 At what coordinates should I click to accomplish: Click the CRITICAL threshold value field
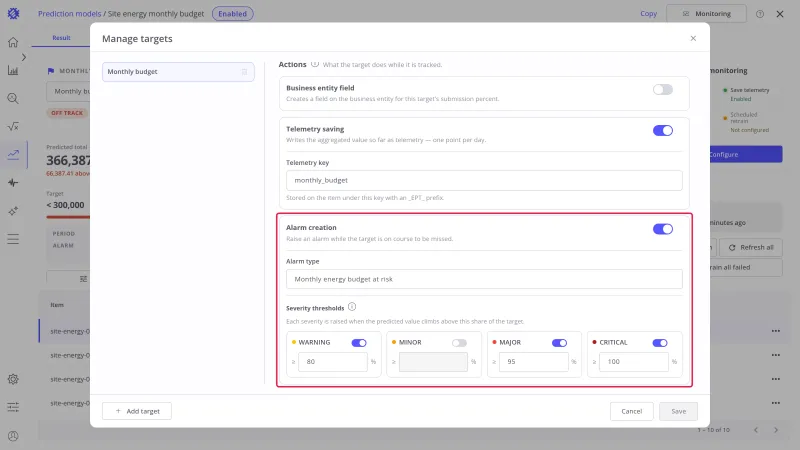click(x=634, y=362)
